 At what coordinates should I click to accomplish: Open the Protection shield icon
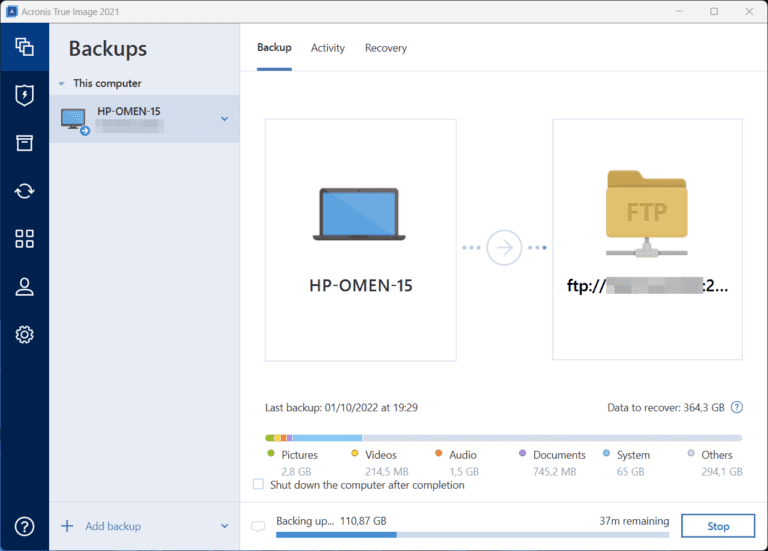point(24,95)
